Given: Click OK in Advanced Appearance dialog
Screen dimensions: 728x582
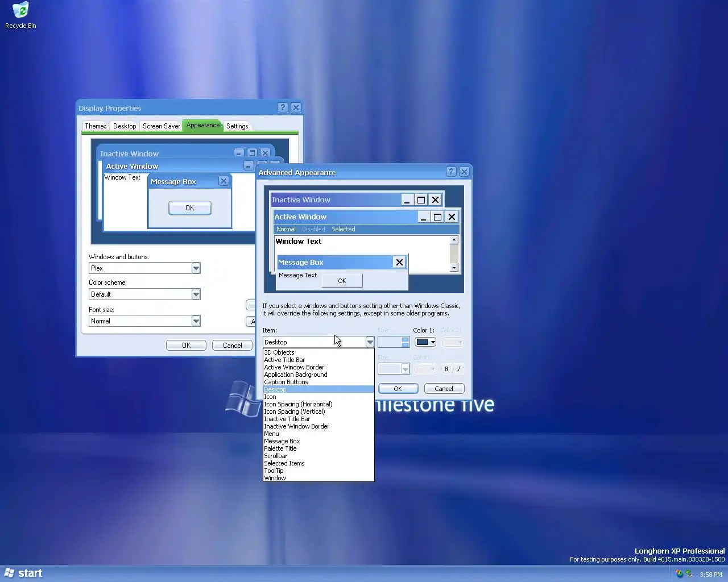Looking at the screenshot, I should pos(398,389).
